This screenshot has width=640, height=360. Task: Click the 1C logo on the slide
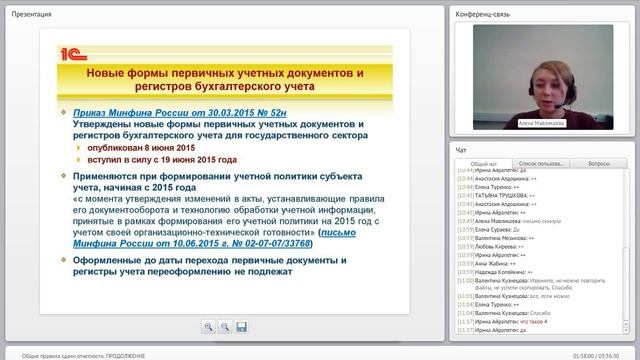click(74, 54)
